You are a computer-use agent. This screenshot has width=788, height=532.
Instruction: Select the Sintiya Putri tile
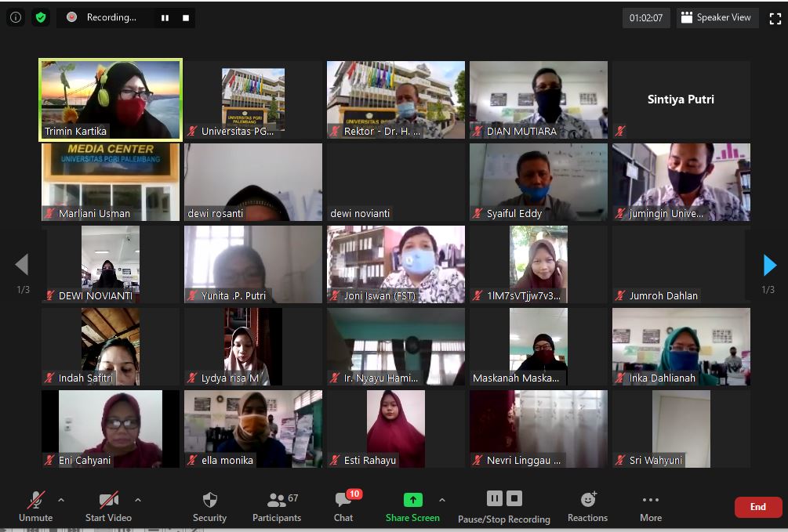[681, 100]
